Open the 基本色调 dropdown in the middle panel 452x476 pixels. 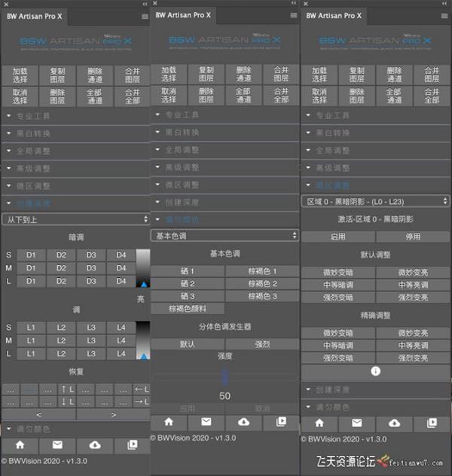click(224, 236)
